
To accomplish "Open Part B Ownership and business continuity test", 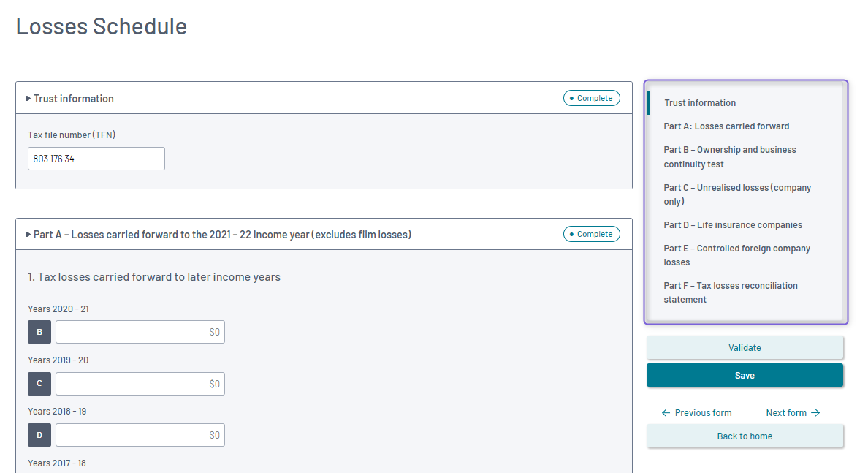I will point(730,156).
